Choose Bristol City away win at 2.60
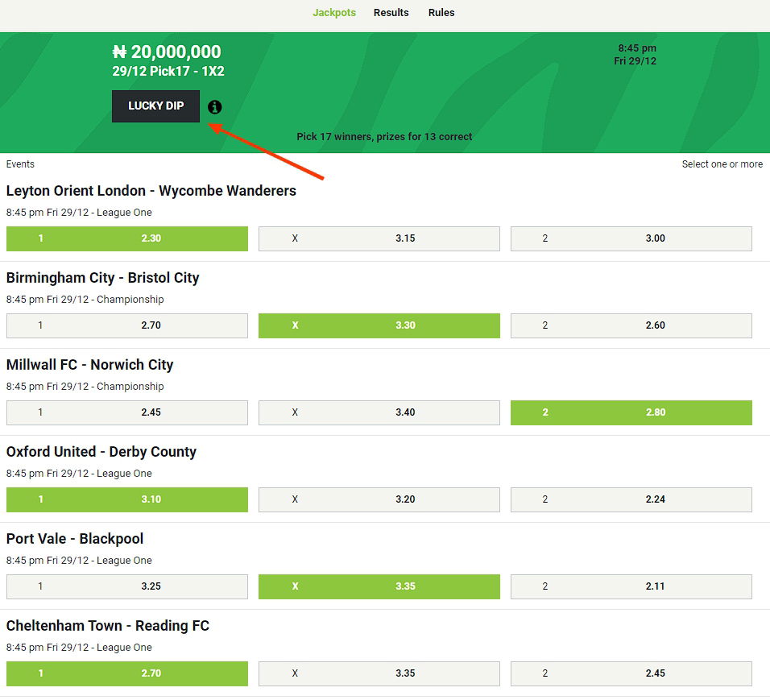Screen dimensions: 770x700 pyautogui.click(x=631, y=325)
